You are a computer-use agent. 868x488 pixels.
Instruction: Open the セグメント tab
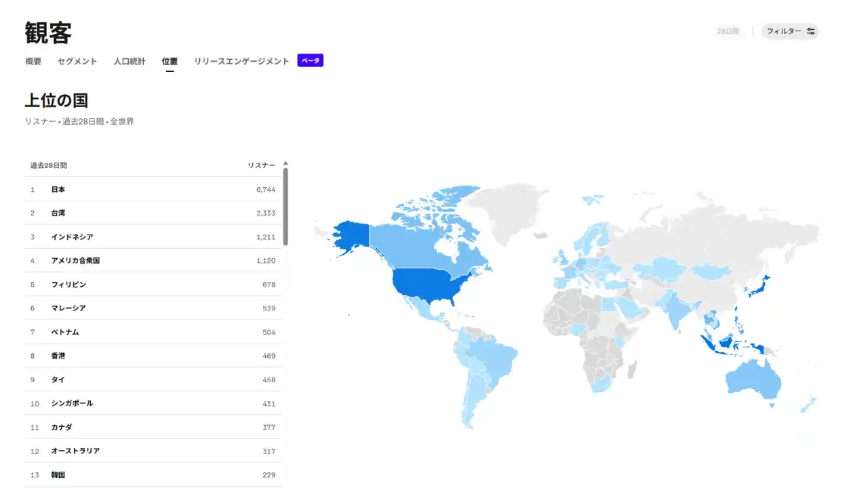point(77,61)
